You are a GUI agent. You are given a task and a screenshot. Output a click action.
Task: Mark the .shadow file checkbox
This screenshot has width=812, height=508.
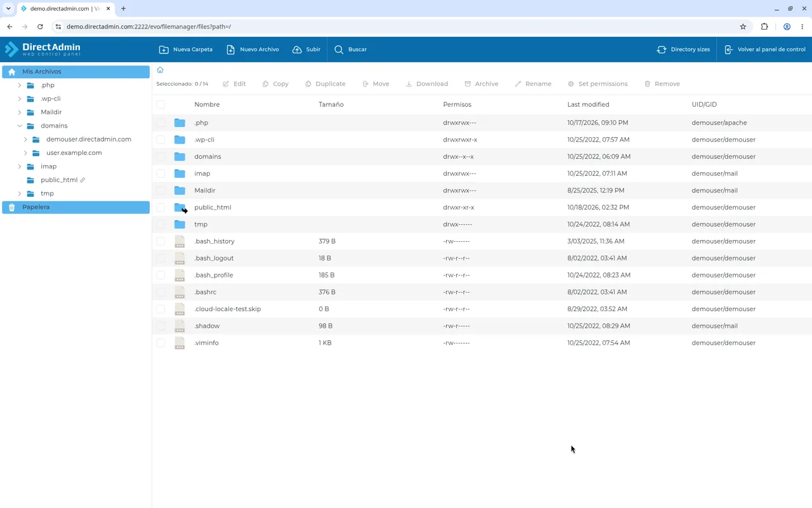pyautogui.click(x=160, y=326)
